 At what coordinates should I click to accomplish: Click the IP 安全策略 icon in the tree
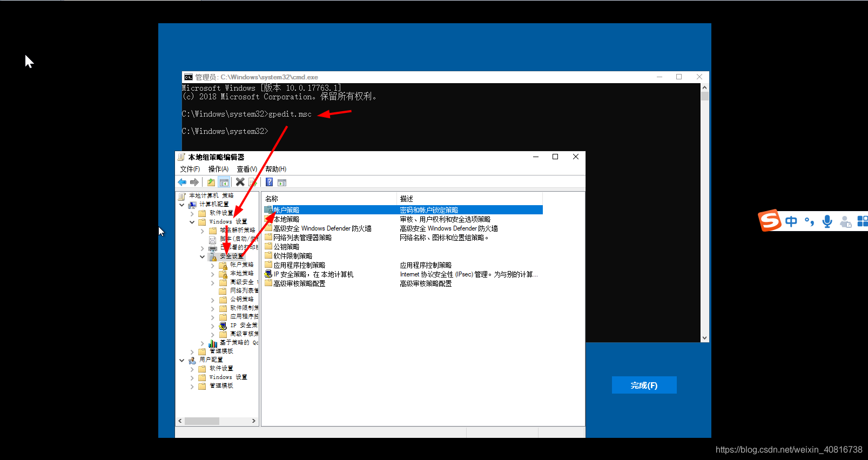223,326
